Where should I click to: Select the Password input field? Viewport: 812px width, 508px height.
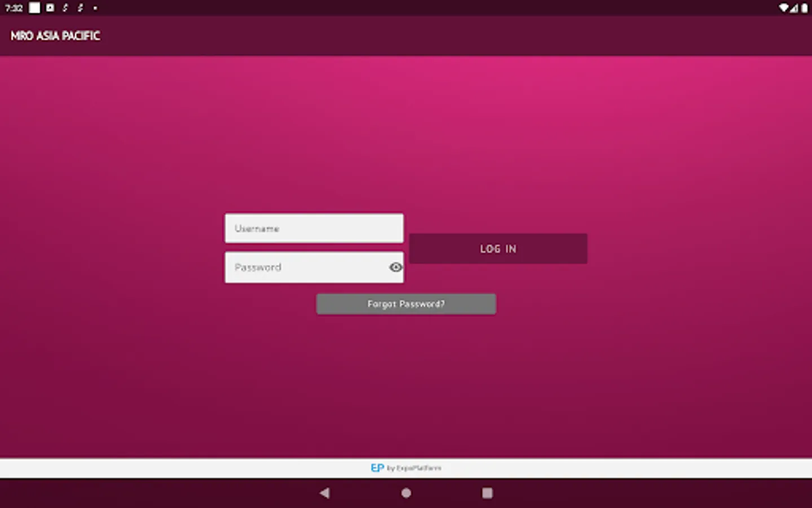point(314,267)
